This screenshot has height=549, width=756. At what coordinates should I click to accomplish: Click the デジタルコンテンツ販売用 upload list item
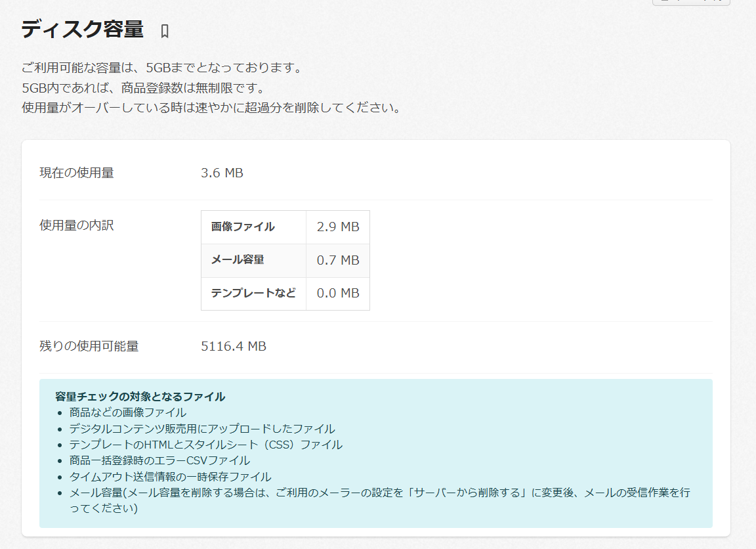coord(202,429)
